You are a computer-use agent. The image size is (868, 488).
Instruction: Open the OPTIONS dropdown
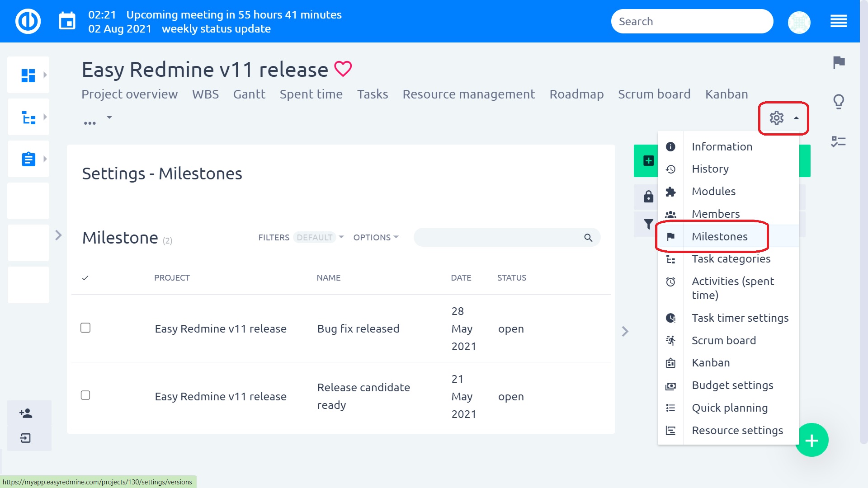click(376, 237)
